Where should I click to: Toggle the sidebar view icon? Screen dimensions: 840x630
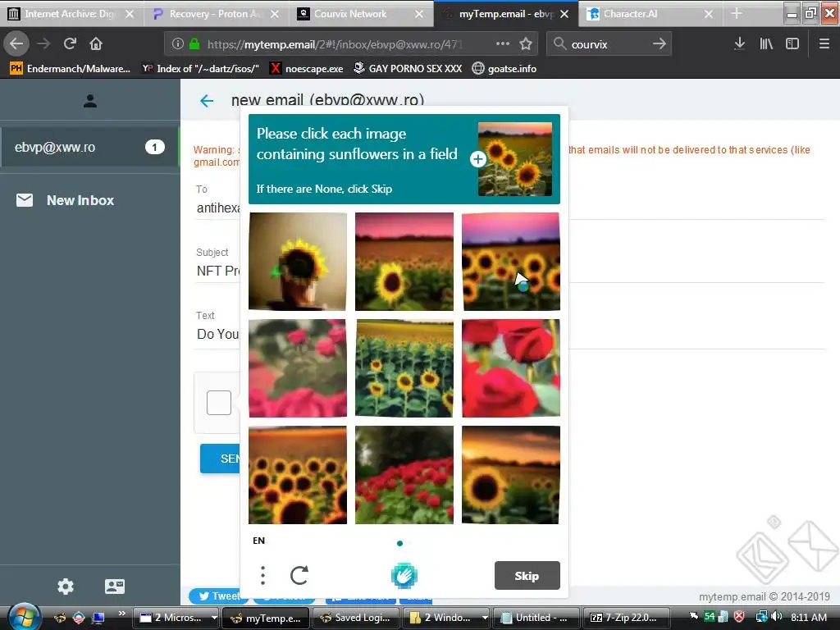pos(792,44)
